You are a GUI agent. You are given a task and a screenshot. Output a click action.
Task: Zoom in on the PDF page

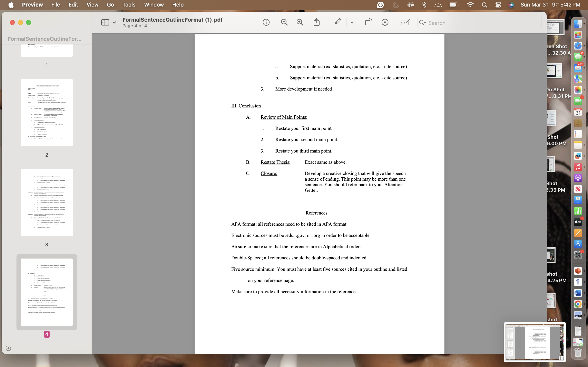pyautogui.click(x=300, y=22)
